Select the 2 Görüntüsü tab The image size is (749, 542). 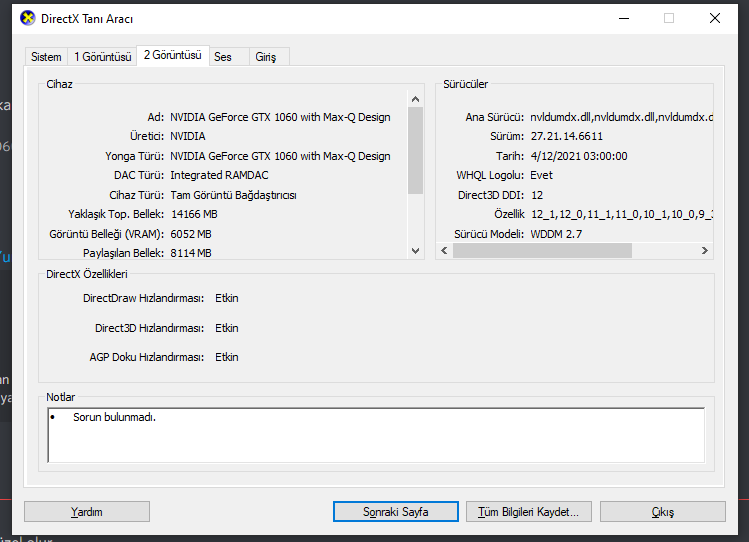pos(173,55)
